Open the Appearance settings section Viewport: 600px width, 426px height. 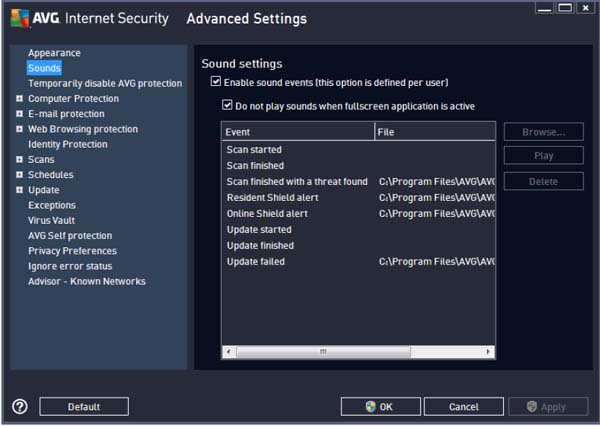54,53
